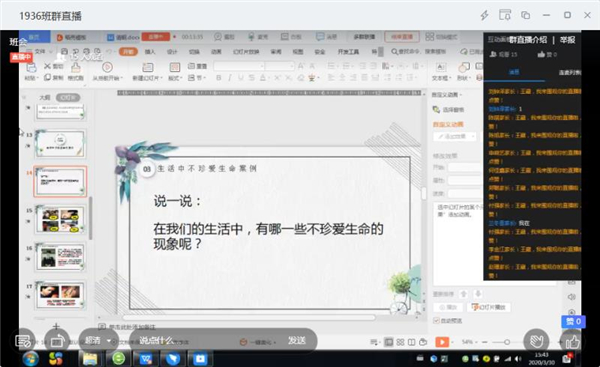Switch to the 大纲 outline tab
Image resolution: width=600 pixels, height=367 pixels.
(45, 98)
